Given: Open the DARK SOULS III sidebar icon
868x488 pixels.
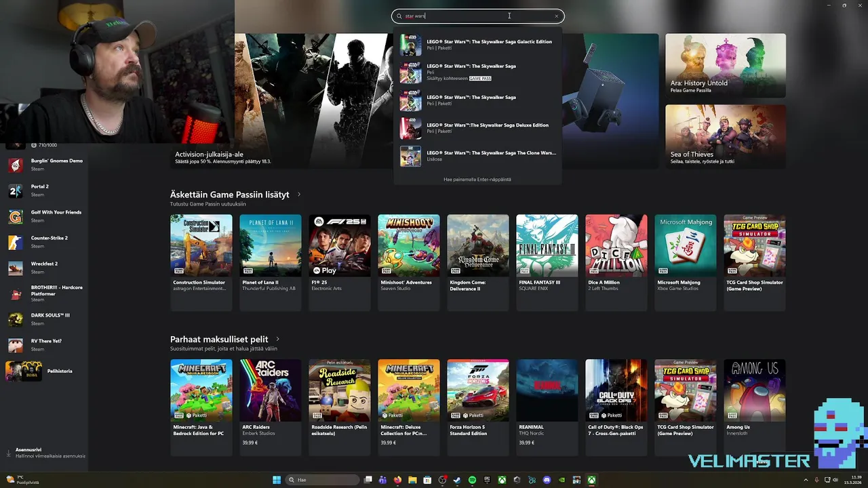Looking at the screenshot, I should click(16, 319).
